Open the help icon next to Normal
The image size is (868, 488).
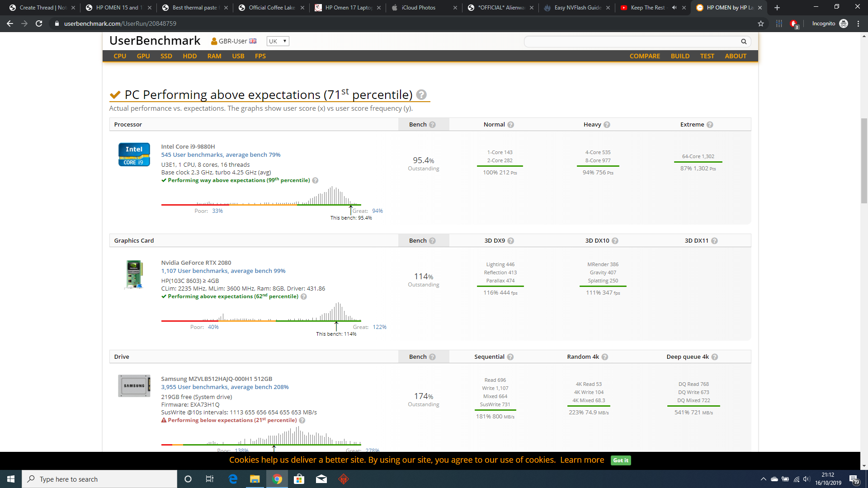(511, 125)
